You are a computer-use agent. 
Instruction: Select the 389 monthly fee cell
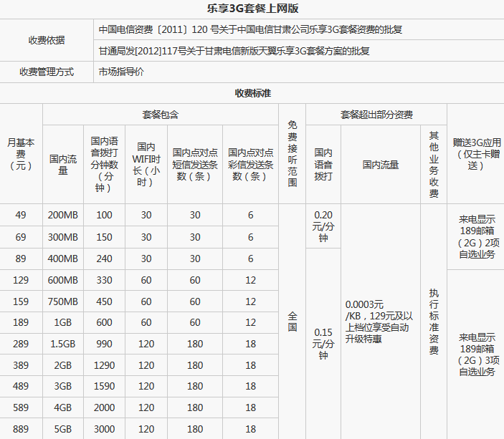click(21, 365)
